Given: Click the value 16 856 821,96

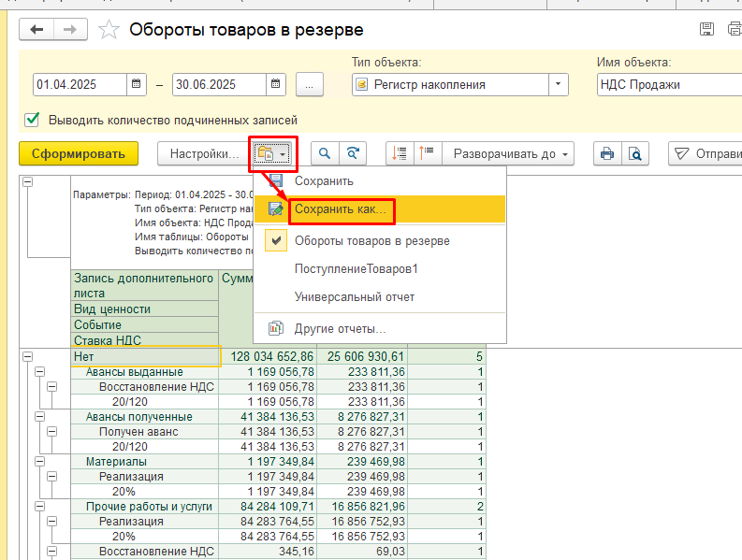Looking at the screenshot, I should [x=368, y=507].
